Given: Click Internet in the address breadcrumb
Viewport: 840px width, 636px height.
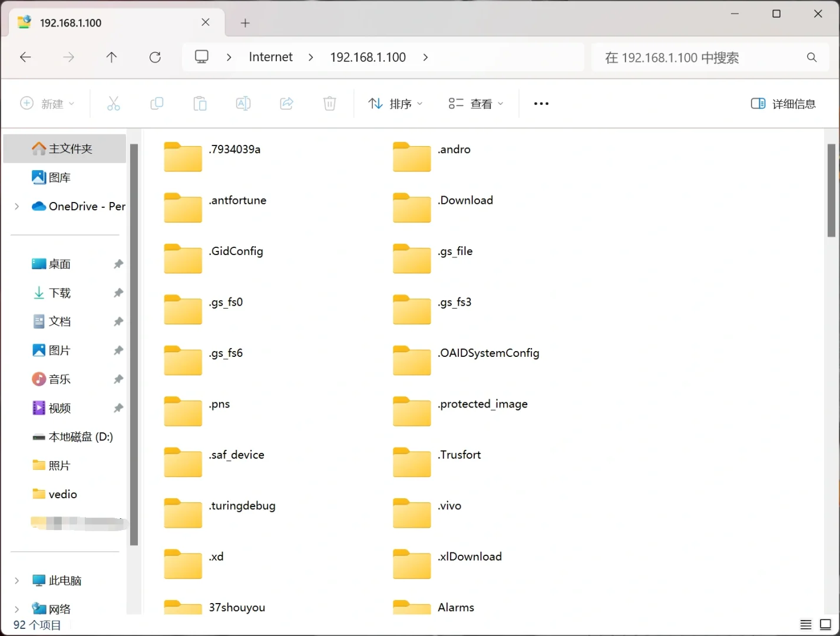Looking at the screenshot, I should point(271,57).
